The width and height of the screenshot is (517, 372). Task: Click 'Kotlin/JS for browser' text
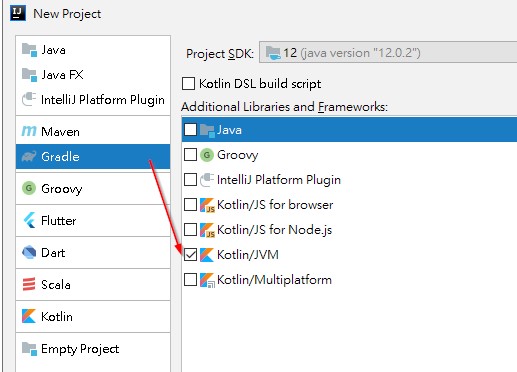tap(275, 205)
